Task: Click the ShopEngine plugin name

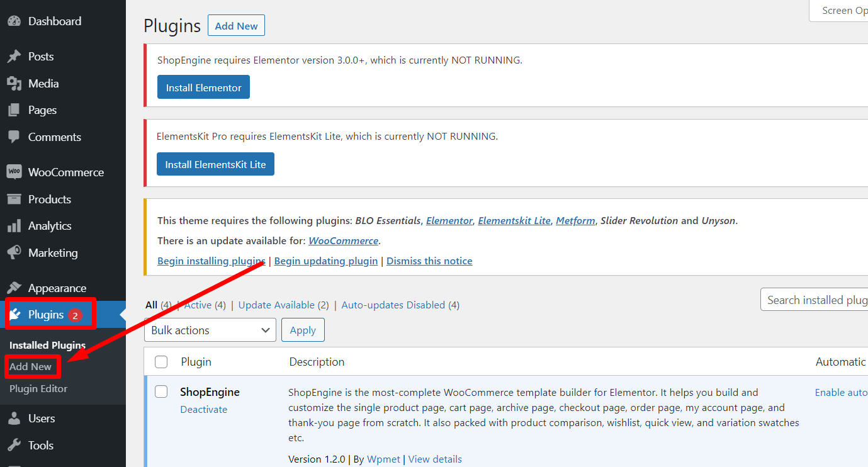Action: (210, 392)
